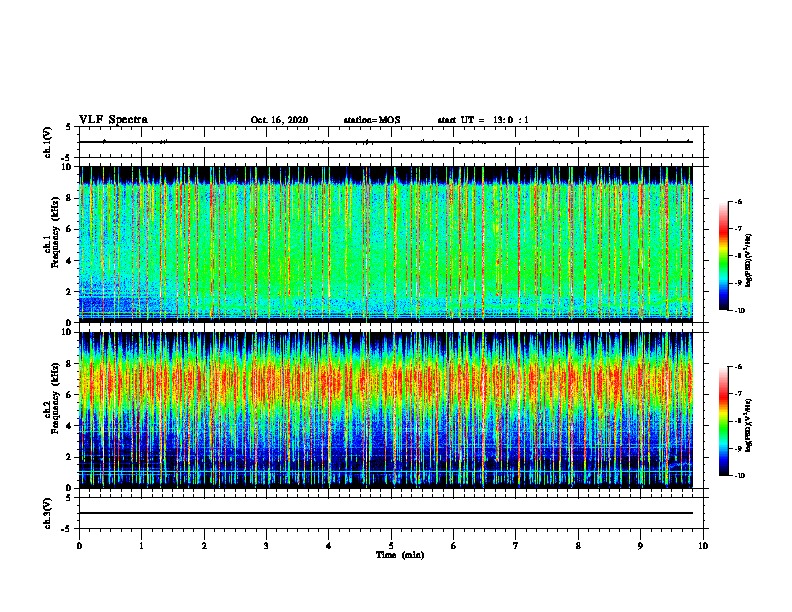
Task: Click the "0" tick on the time axis
Action: point(79,546)
